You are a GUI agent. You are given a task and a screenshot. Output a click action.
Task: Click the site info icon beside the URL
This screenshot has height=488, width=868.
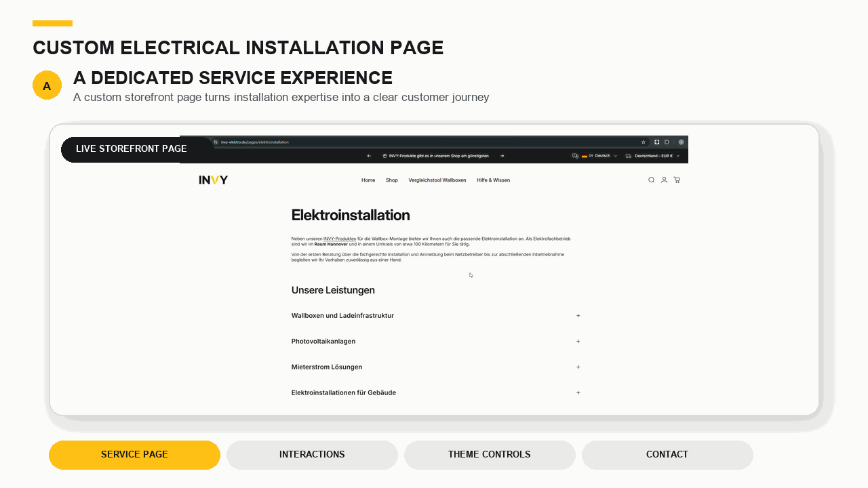[216, 142]
